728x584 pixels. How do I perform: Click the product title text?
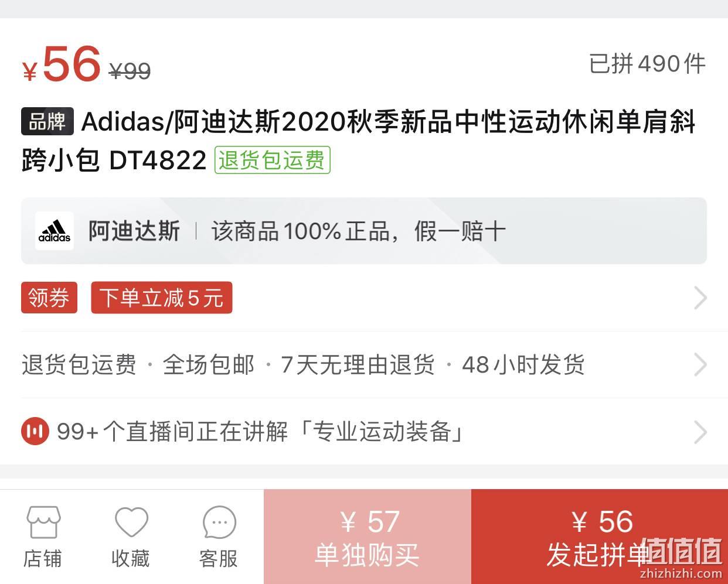(x=358, y=141)
